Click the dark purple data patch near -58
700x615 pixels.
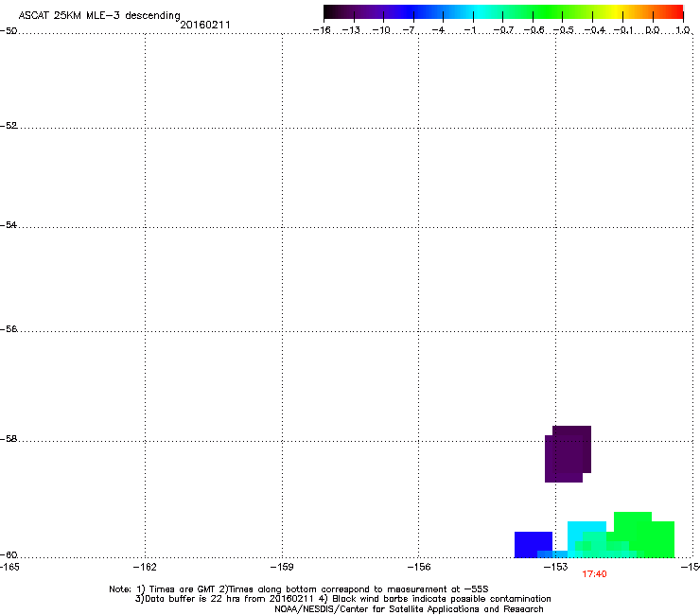[568, 454]
